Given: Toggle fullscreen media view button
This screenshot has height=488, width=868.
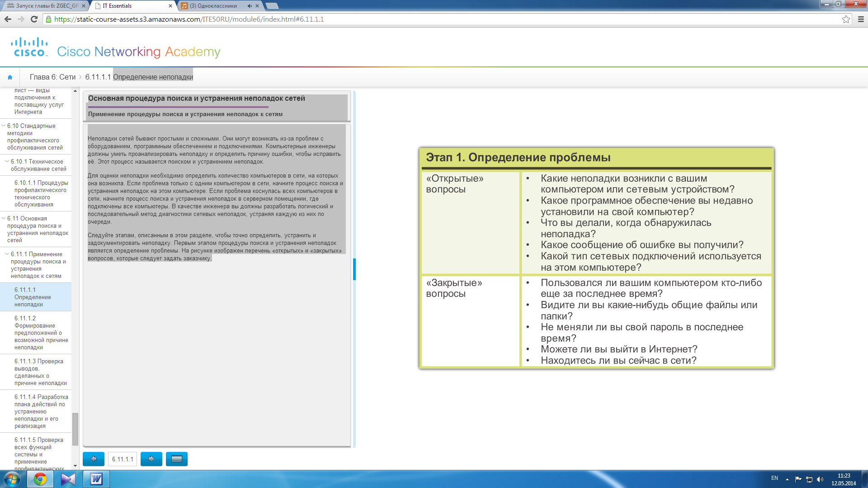Looking at the screenshot, I should click(x=177, y=459).
